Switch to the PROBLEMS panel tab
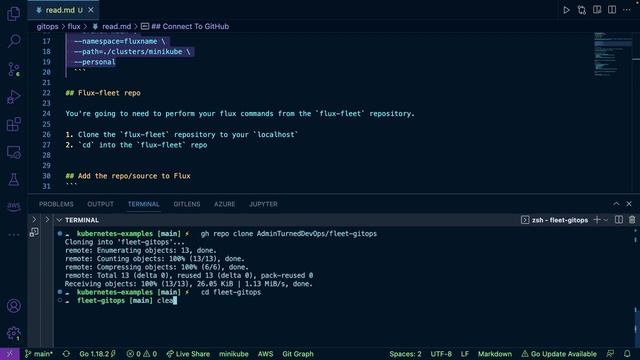 point(56,204)
